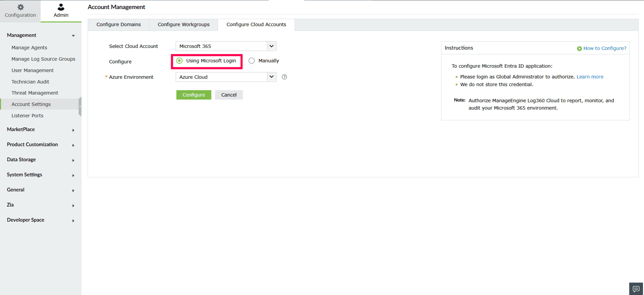Click the Azure Environment help question-mark icon

[284, 77]
